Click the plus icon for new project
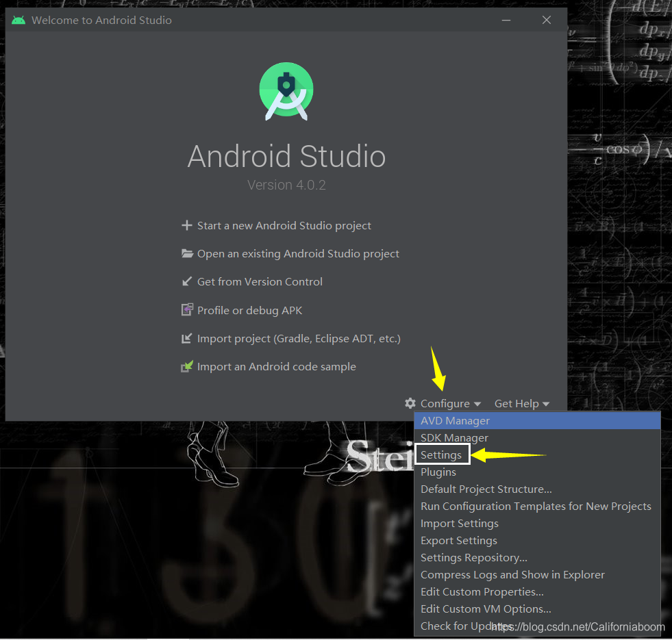 pos(186,225)
